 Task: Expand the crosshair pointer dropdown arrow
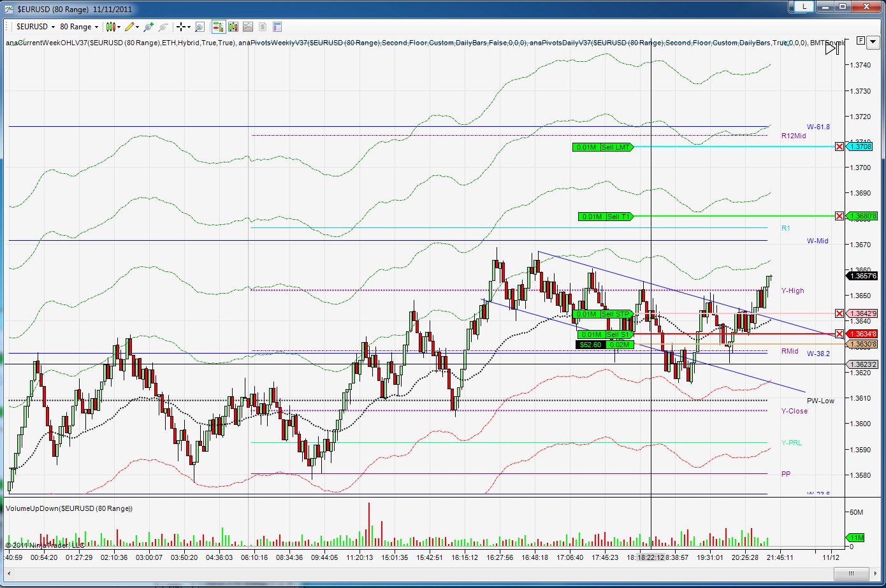pyautogui.click(x=189, y=27)
